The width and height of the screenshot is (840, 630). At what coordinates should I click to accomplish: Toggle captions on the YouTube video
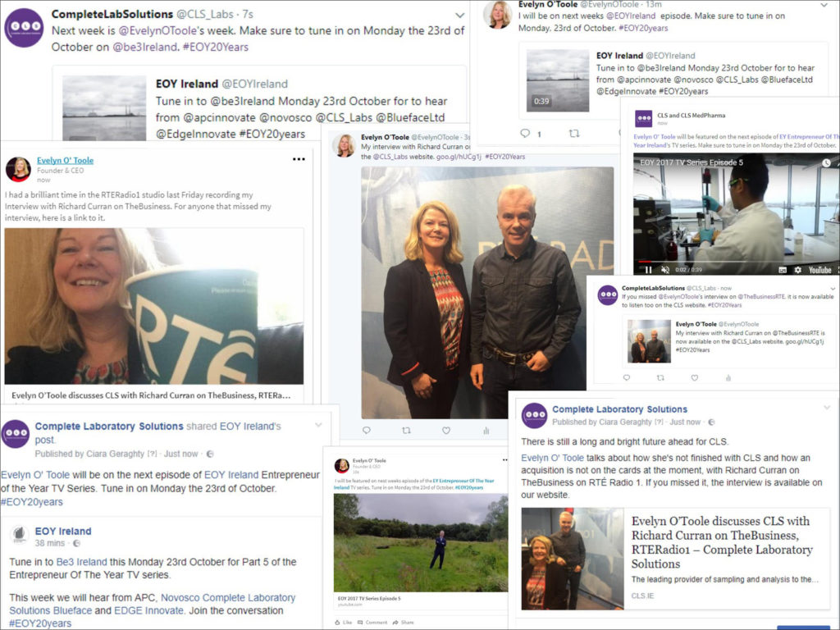coord(783,270)
